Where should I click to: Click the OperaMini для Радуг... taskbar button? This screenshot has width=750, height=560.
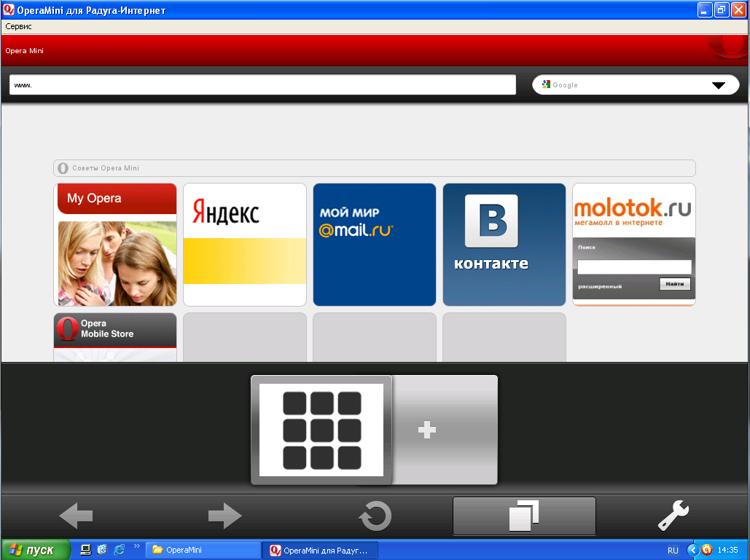coord(321,550)
